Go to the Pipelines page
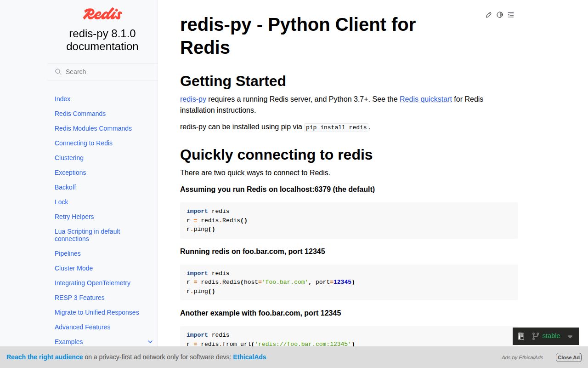 68,253
